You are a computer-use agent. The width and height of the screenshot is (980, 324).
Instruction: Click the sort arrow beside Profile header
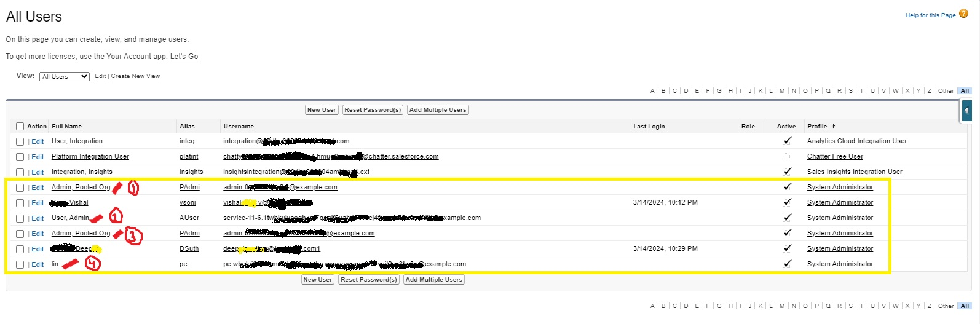pyautogui.click(x=833, y=126)
